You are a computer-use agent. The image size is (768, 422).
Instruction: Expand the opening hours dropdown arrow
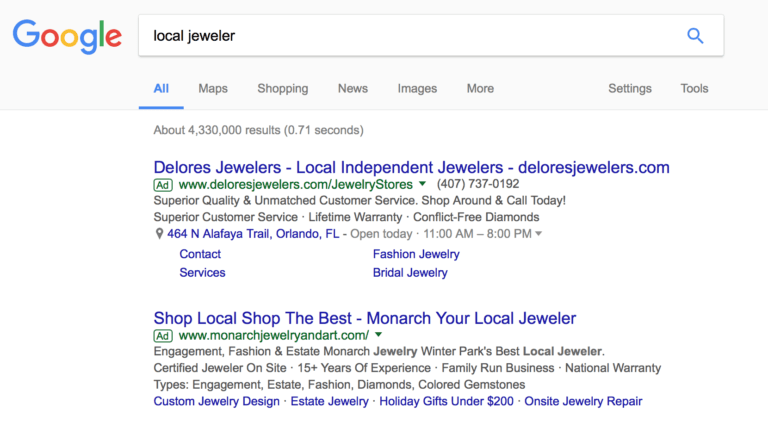pyautogui.click(x=539, y=234)
